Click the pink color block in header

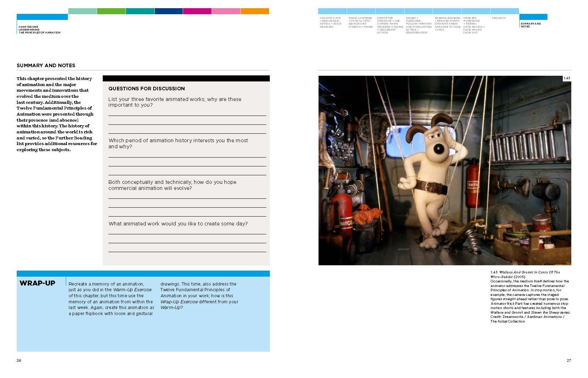coord(226,11)
